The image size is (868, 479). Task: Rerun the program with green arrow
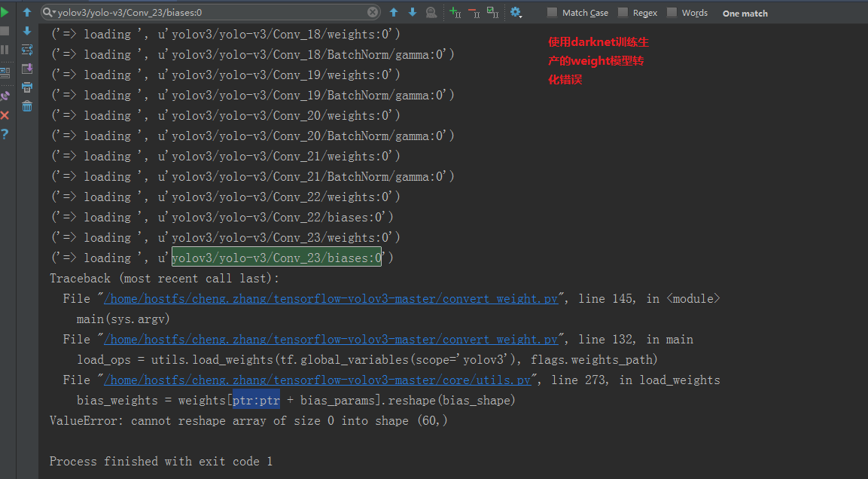click(x=5, y=13)
